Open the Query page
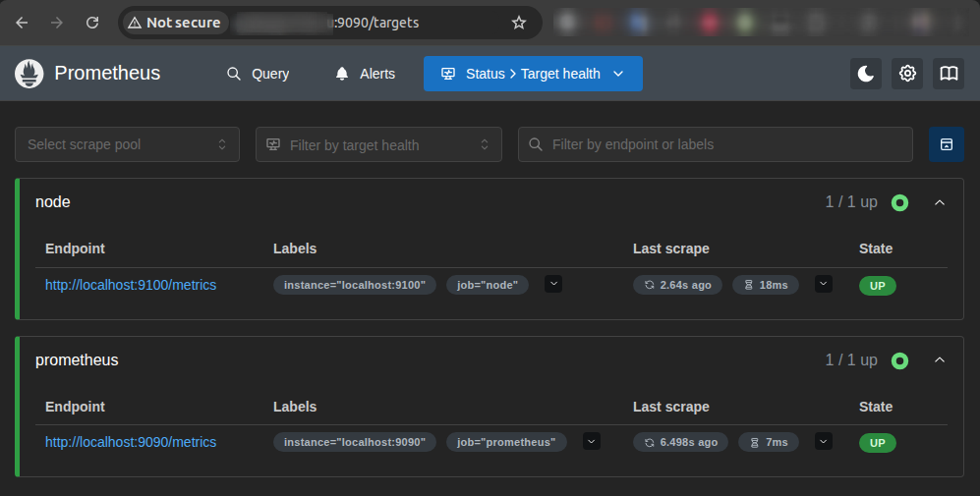The image size is (980, 496). point(258,74)
